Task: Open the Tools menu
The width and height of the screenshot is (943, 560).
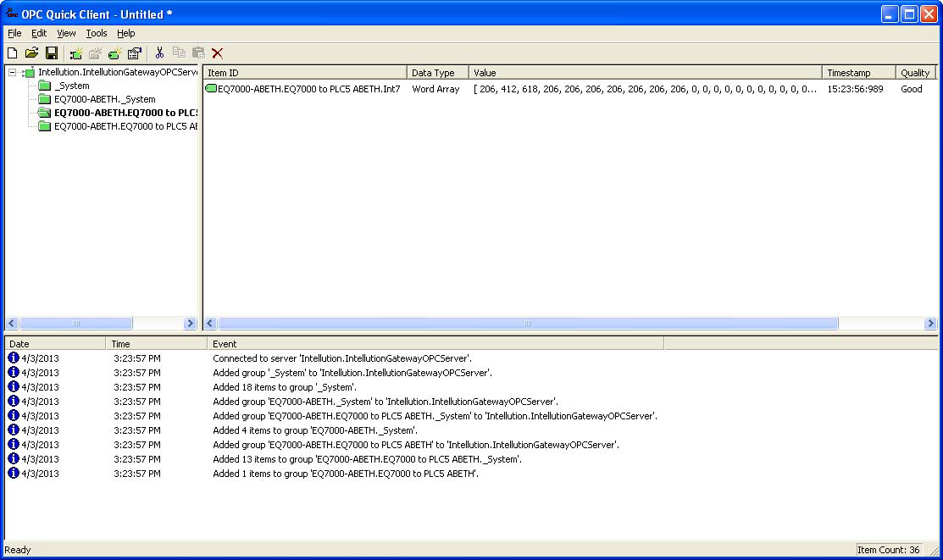Action: click(x=97, y=33)
